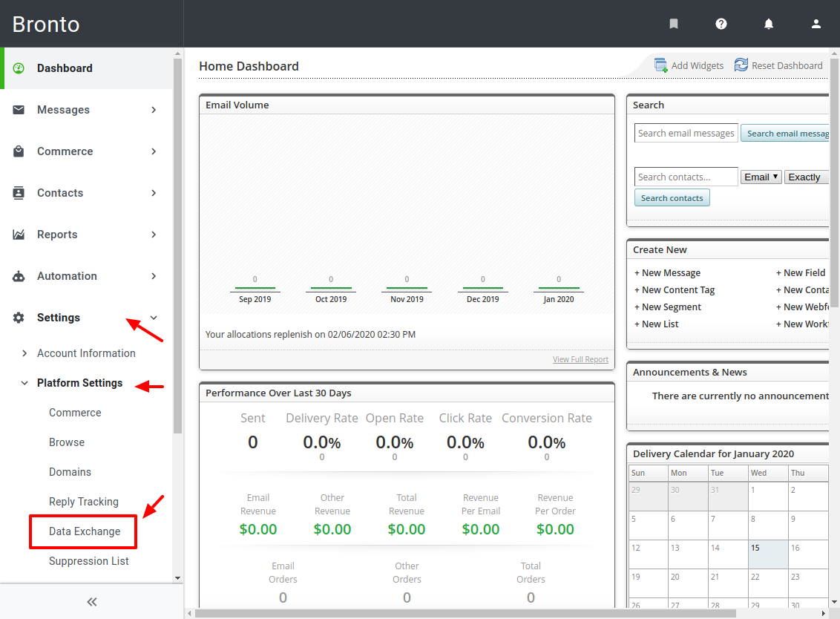Expand the Messages menu chevron
The image size is (840, 619).
[x=154, y=110]
